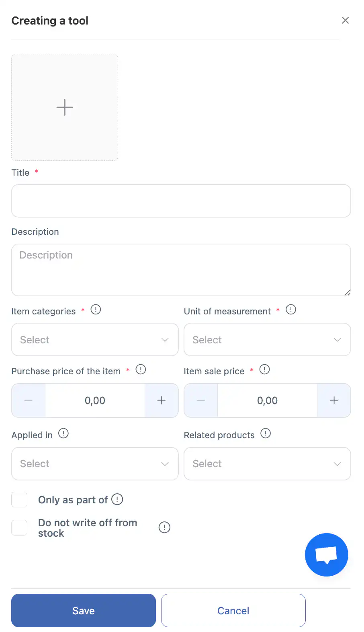
Task: Expand the Unit of measurement dropdown
Action: tap(267, 340)
